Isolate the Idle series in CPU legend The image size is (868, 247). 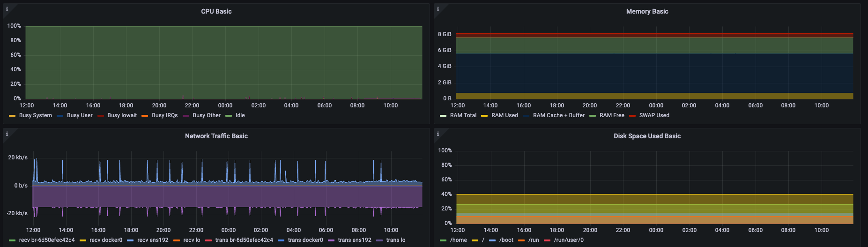tap(240, 115)
